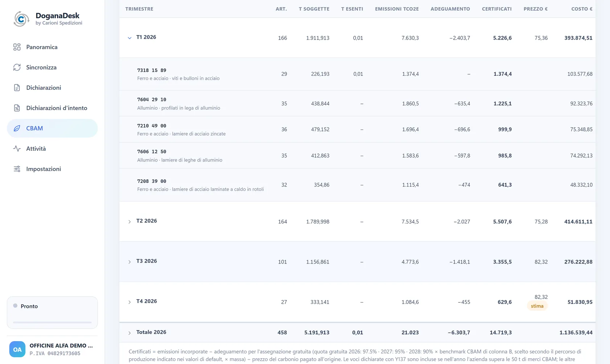Click the OFFICINE ALFA DEMO company name
610x364 pixels.
point(61,346)
